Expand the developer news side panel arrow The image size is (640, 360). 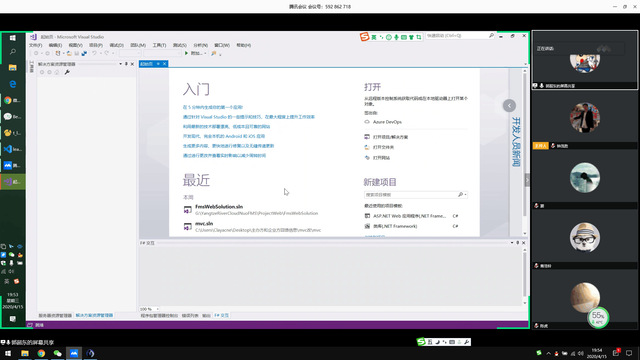pos(509,106)
